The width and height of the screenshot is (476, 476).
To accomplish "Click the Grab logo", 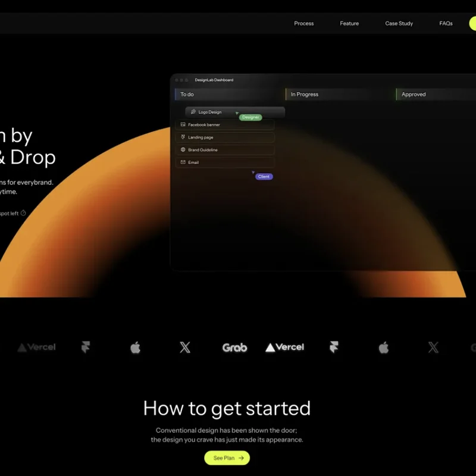I will pos(234,347).
